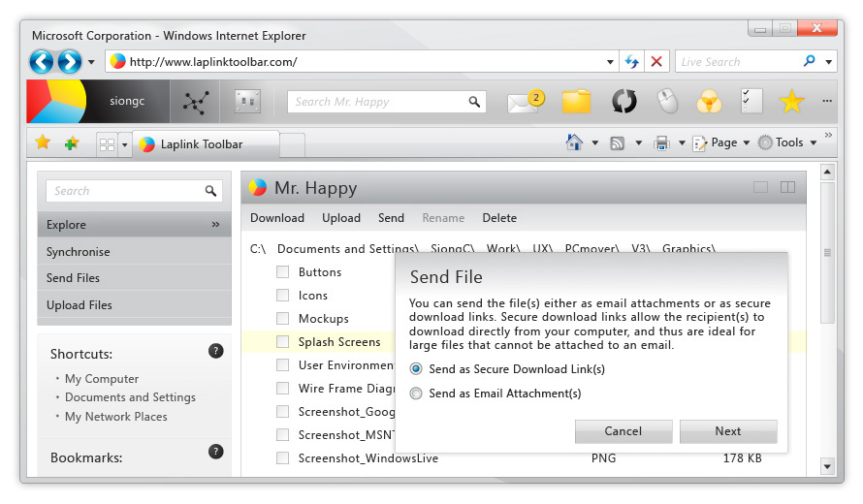
Task: Switch to the Laplink Toolbar tab
Action: click(x=201, y=144)
